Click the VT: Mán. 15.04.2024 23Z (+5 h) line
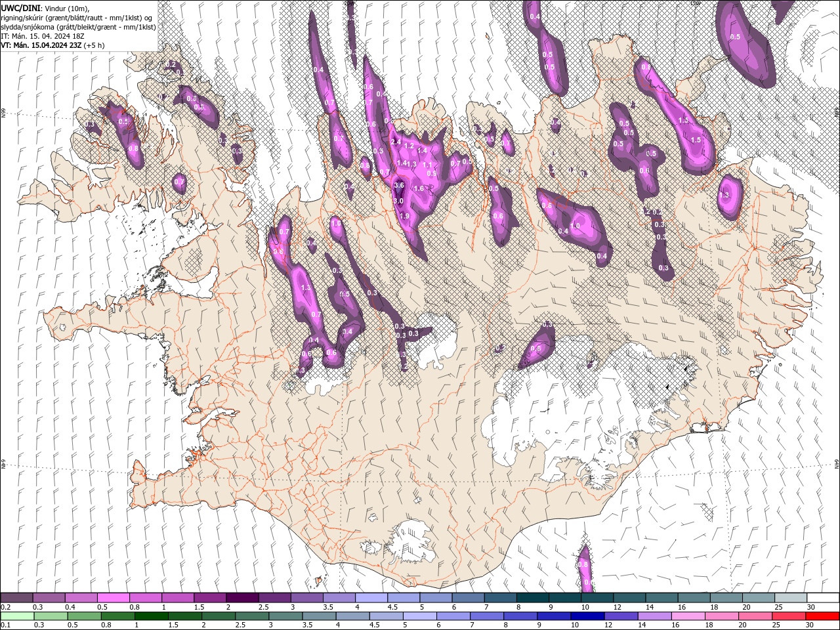 click(52, 45)
